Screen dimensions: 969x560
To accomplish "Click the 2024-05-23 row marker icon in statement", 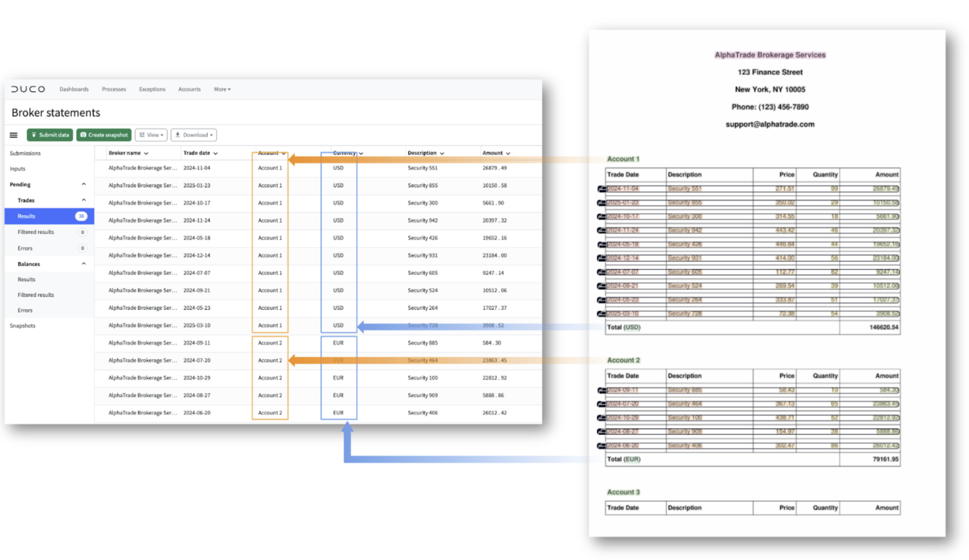I will [x=602, y=300].
